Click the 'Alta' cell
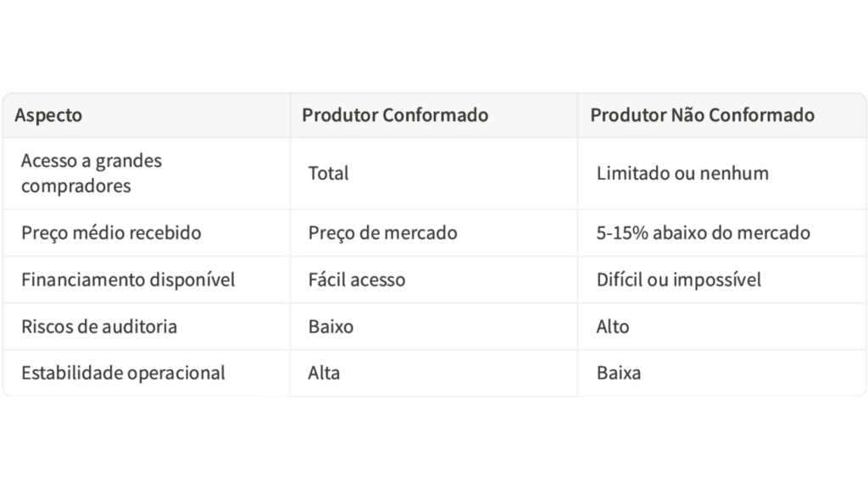Viewport: 868px width, 488px height. pos(325,372)
